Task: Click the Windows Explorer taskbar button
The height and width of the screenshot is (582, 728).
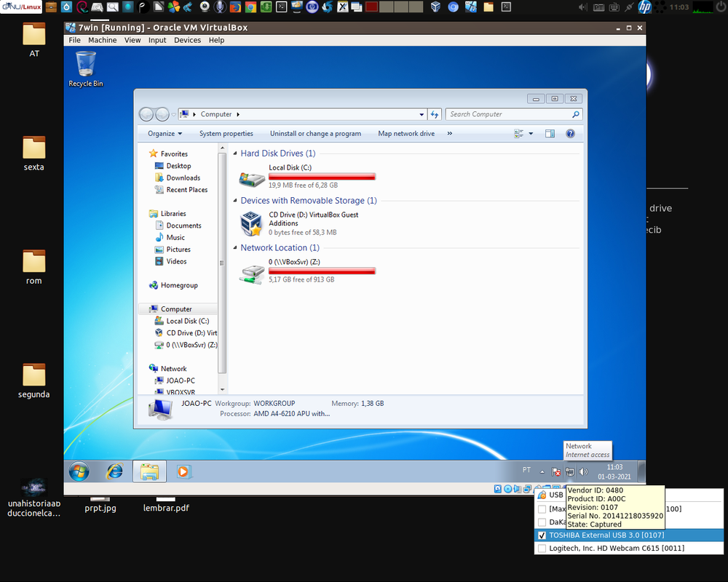Action: (149, 471)
